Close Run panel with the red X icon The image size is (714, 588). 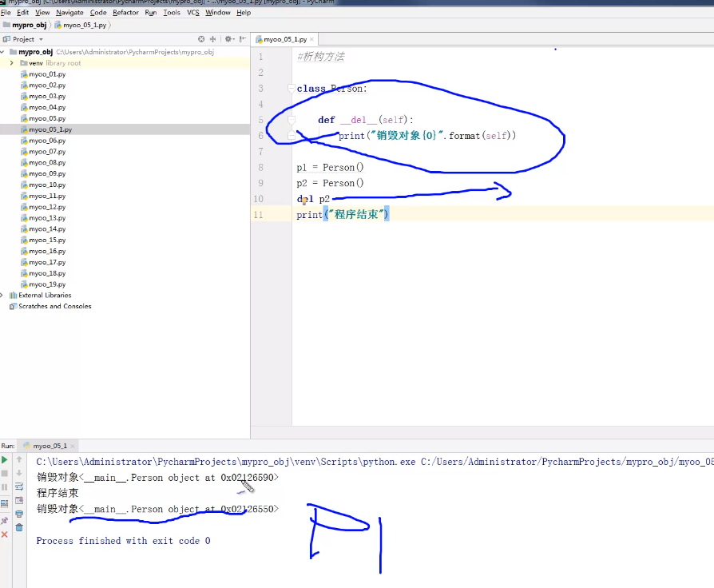pos(5,534)
